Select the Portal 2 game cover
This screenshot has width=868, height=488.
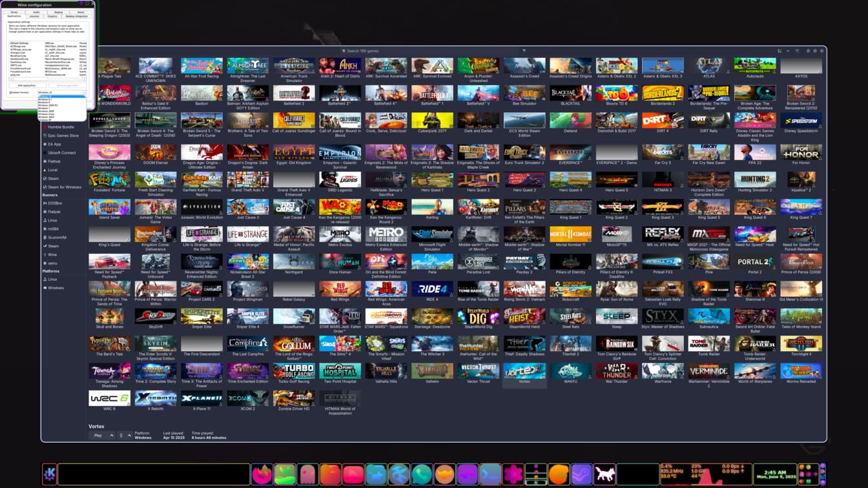point(755,261)
